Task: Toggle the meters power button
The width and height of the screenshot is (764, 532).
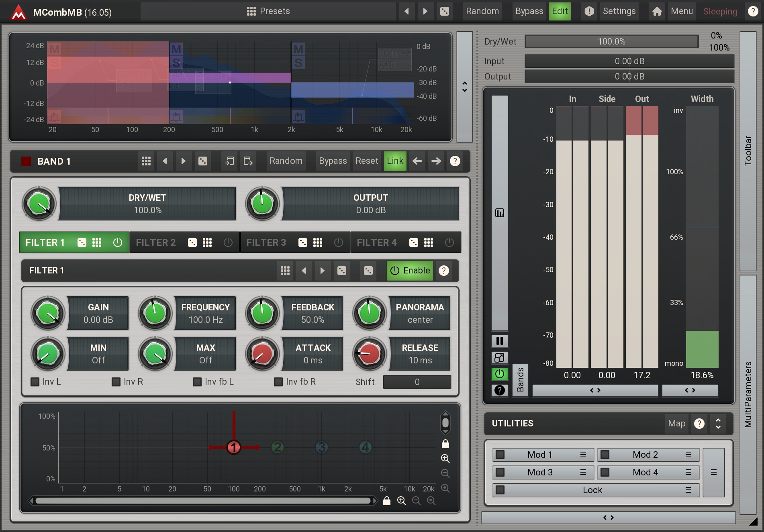Action: pos(500,374)
